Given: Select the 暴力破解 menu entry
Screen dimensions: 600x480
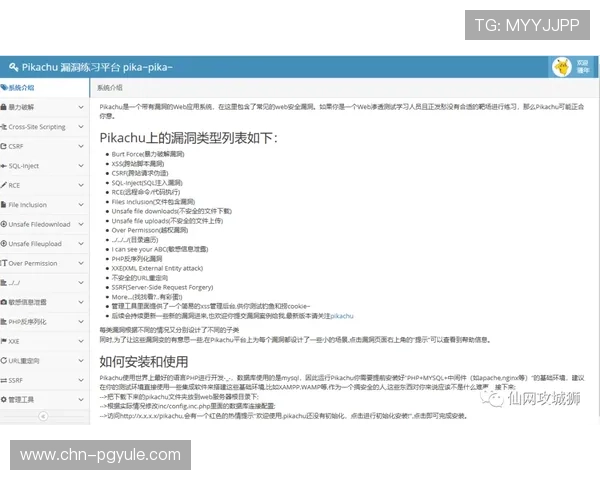Looking at the screenshot, I should click(x=44, y=107).
